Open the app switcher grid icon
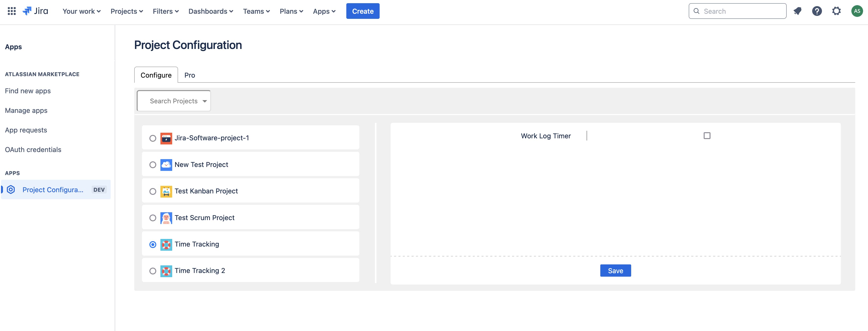The width and height of the screenshot is (868, 331). click(12, 11)
